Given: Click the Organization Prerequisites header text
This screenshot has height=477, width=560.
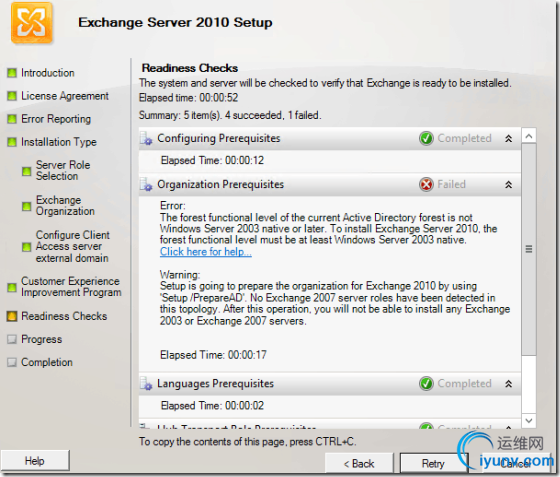Looking at the screenshot, I should pyautogui.click(x=221, y=185).
